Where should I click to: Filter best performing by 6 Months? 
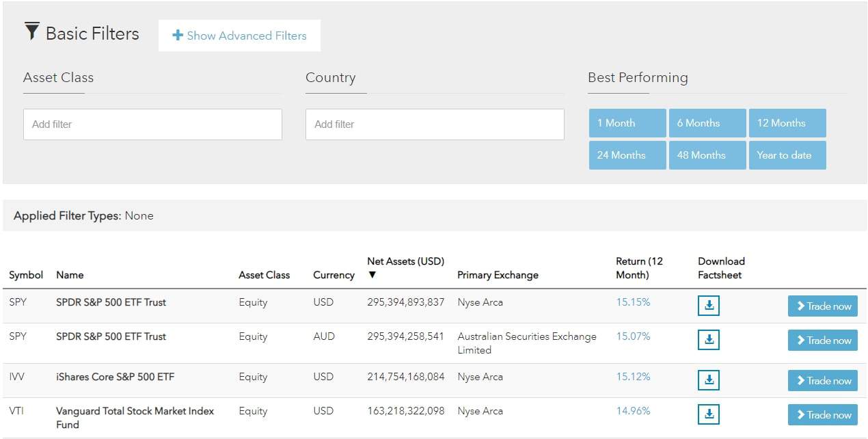tap(707, 123)
